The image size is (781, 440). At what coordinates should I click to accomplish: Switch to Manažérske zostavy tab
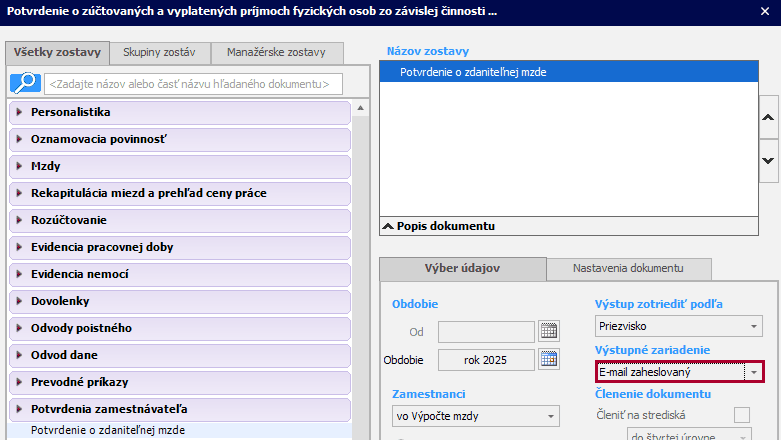click(278, 53)
